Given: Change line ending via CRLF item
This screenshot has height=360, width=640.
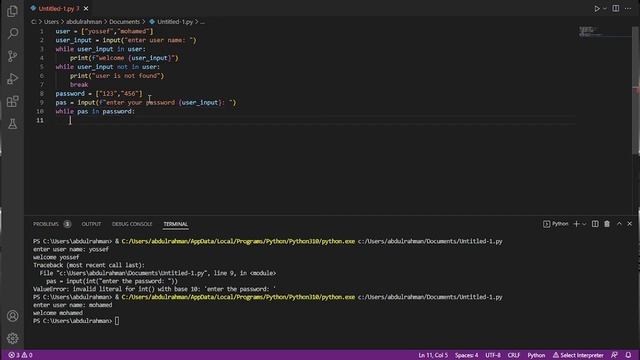Looking at the screenshot, I should (513, 355).
